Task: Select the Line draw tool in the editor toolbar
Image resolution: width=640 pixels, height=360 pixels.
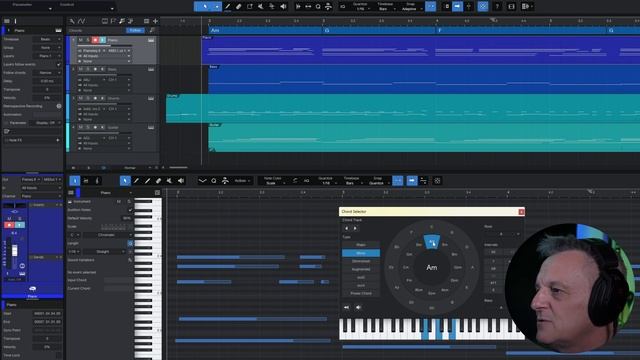Action: click(x=147, y=181)
